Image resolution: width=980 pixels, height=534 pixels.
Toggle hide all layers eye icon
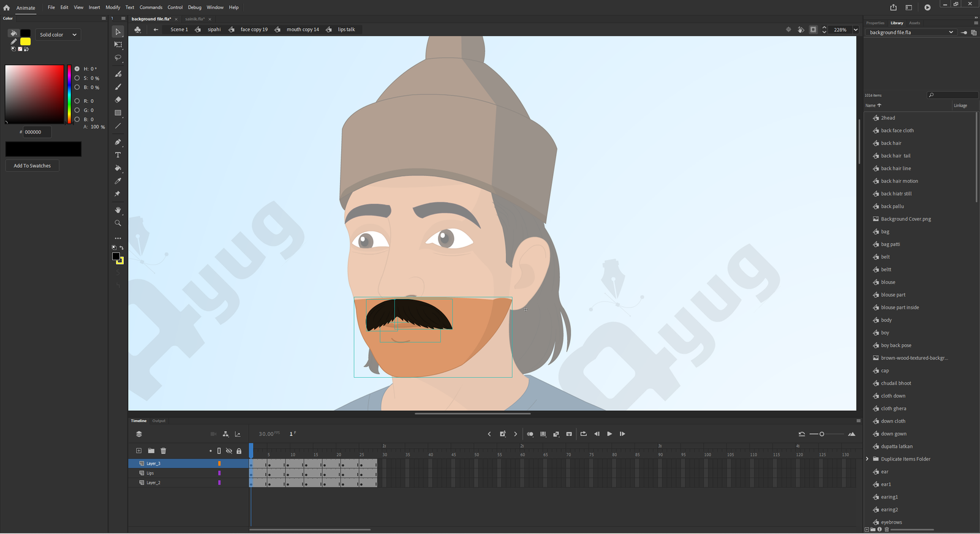pyautogui.click(x=229, y=451)
